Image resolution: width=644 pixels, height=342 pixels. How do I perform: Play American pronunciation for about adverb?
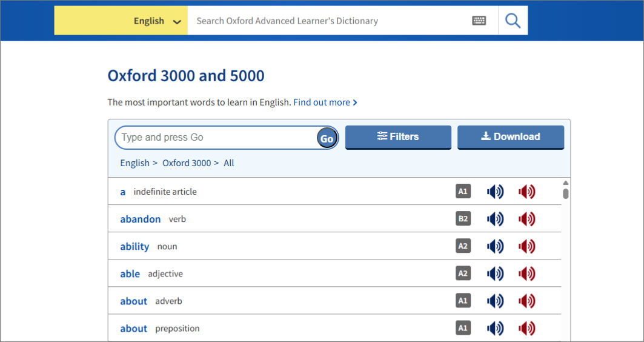527,301
